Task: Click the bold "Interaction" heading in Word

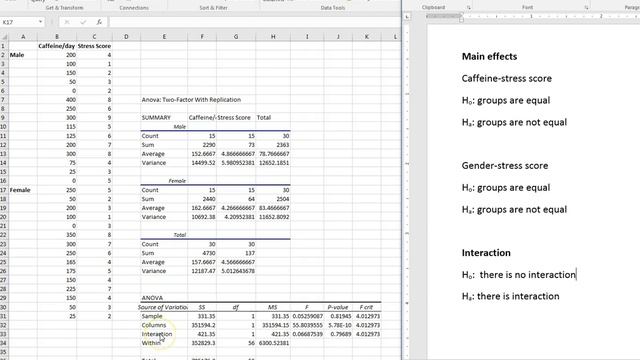Action: [486, 253]
